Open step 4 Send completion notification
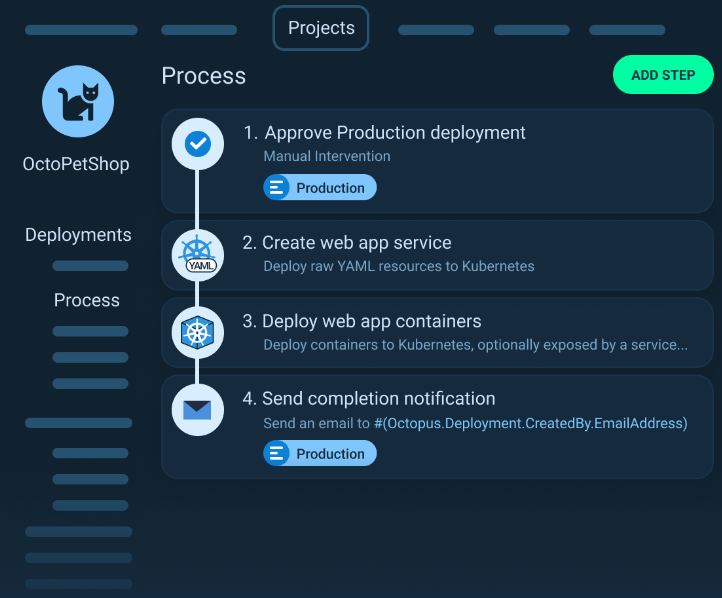 (x=437, y=427)
